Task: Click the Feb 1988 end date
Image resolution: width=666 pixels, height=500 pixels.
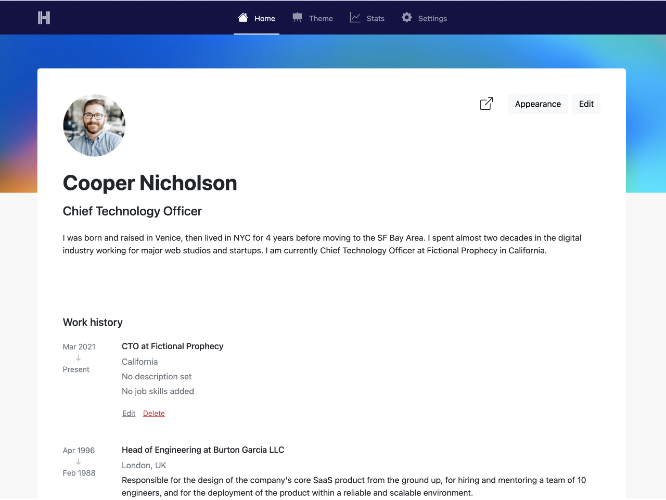Action: pyautogui.click(x=79, y=473)
